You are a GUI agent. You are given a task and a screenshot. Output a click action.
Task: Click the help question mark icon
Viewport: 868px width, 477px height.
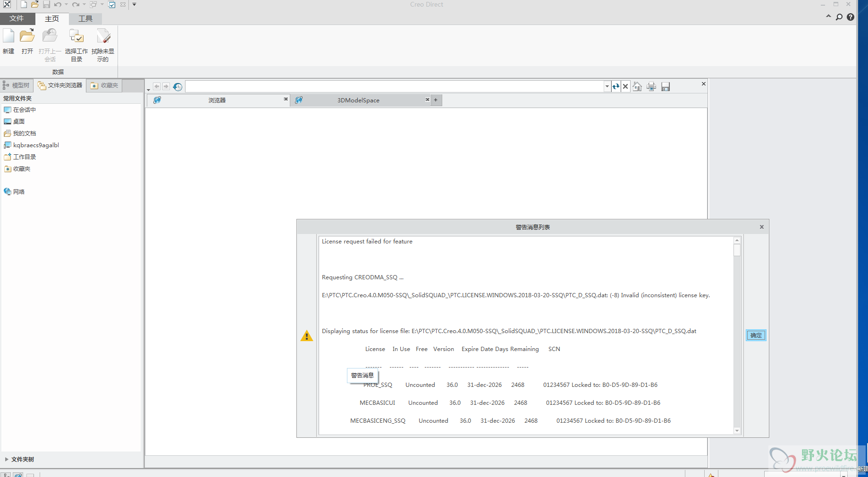pyautogui.click(x=851, y=17)
